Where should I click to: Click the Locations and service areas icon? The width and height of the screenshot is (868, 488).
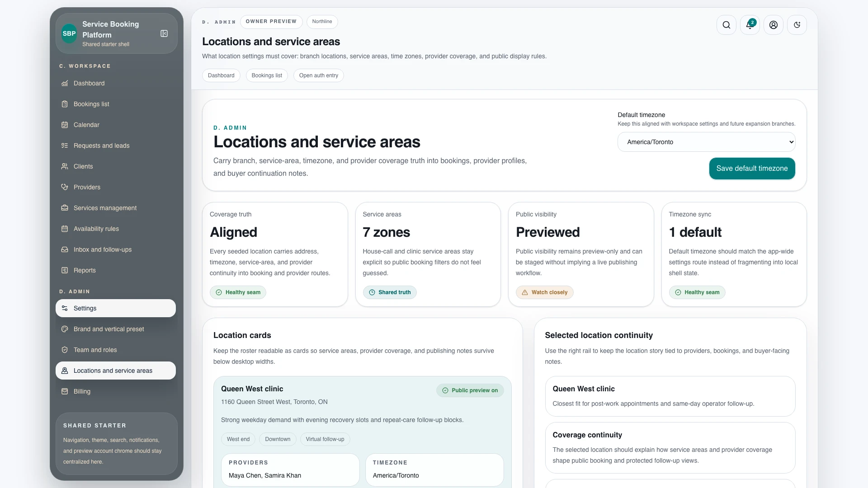tap(65, 371)
